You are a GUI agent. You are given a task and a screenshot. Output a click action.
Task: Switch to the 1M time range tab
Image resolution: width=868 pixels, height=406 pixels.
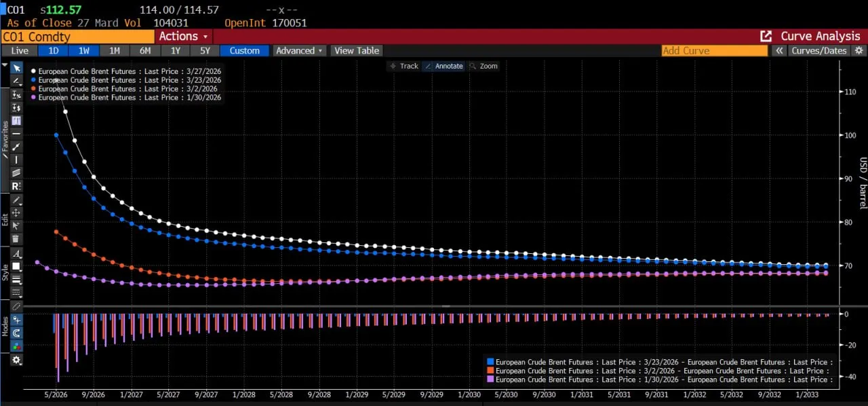(x=114, y=51)
